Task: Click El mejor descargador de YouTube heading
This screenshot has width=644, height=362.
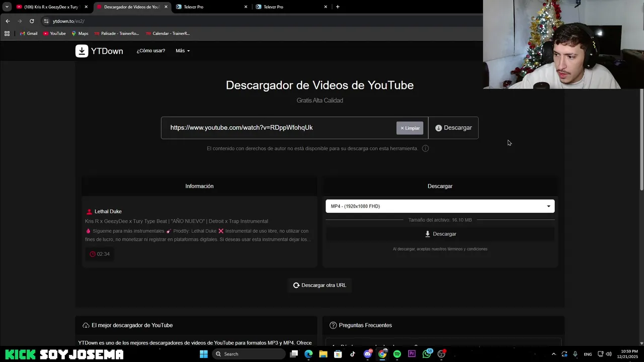Action: tap(132, 325)
